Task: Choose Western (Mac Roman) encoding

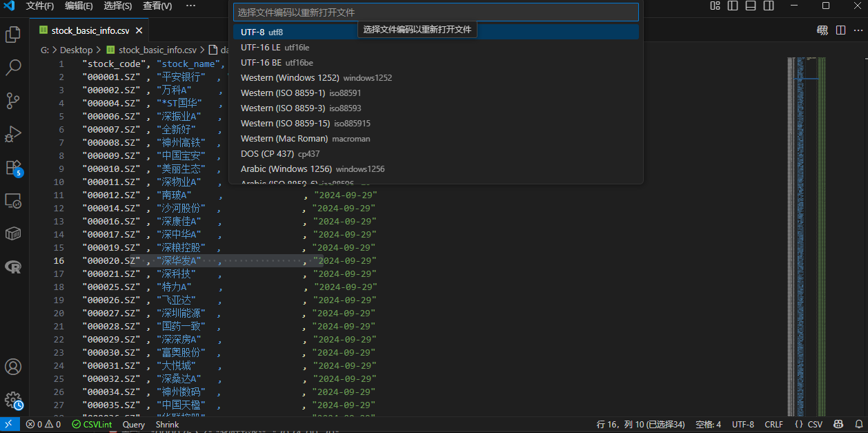Action: (x=436, y=138)
